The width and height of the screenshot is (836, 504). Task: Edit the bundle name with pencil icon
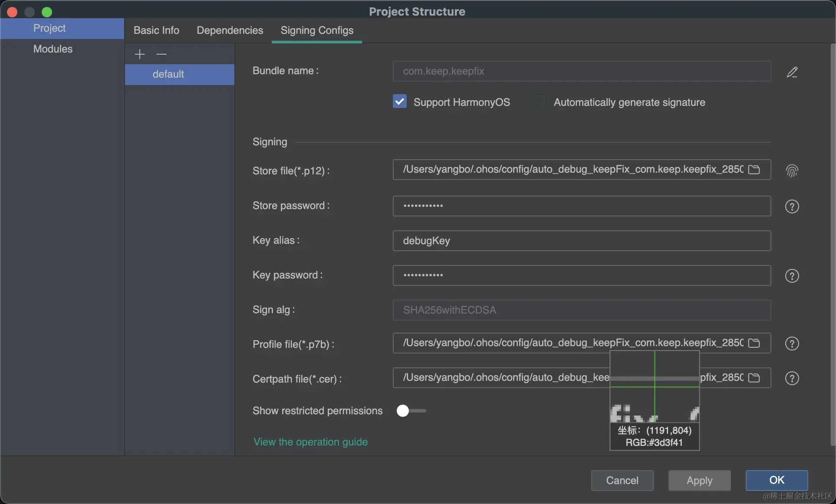tap(792, 72)
